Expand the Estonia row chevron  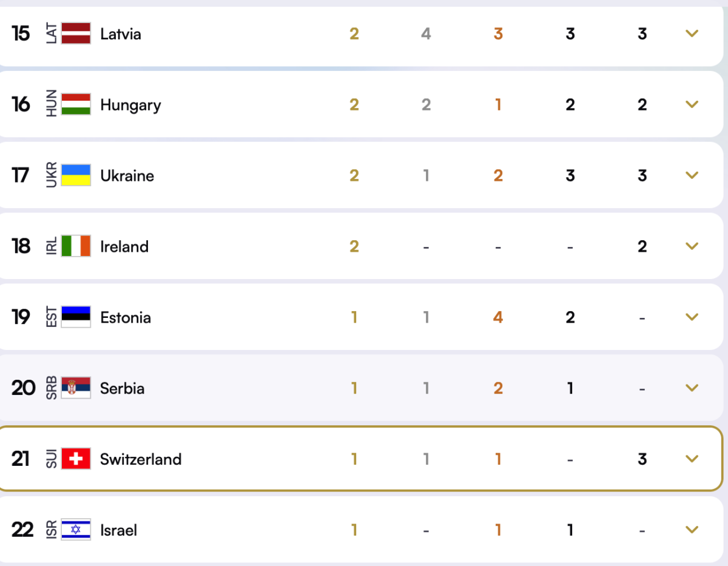point(692,317)
